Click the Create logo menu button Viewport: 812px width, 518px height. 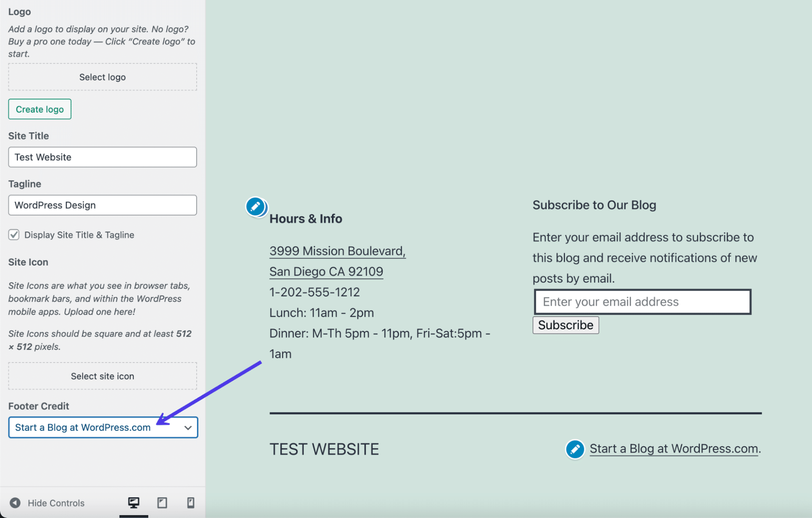39,109
